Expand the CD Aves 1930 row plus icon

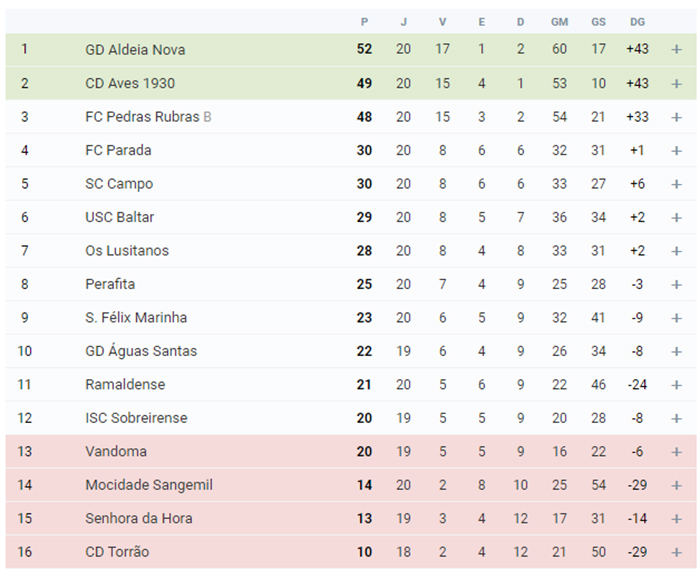676,83
